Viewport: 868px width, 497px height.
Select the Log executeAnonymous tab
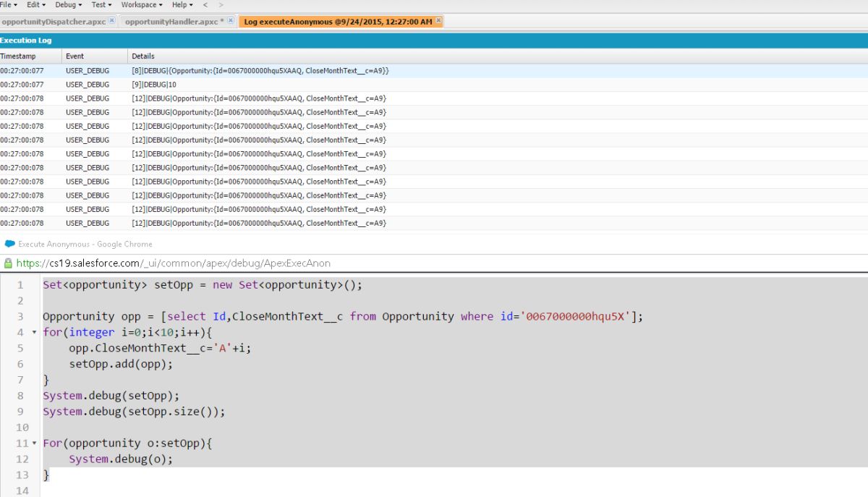tap(337, 22)
